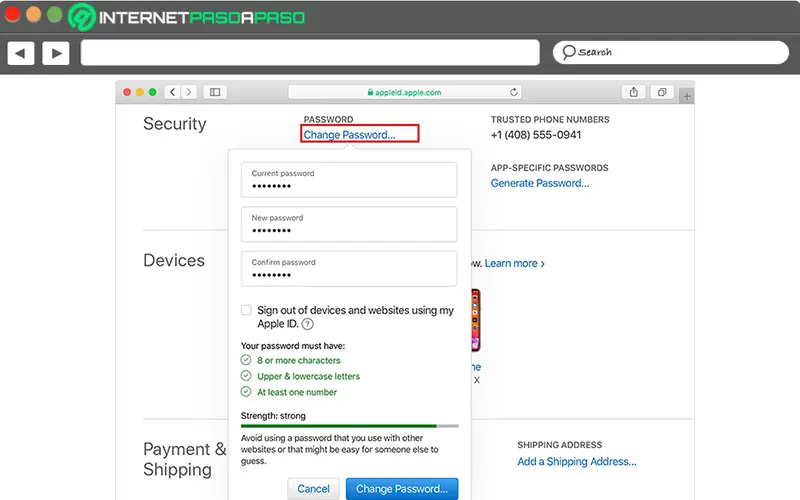Open the help question mark icon
This screenshot has height=500, width=800.
[307, 324]
